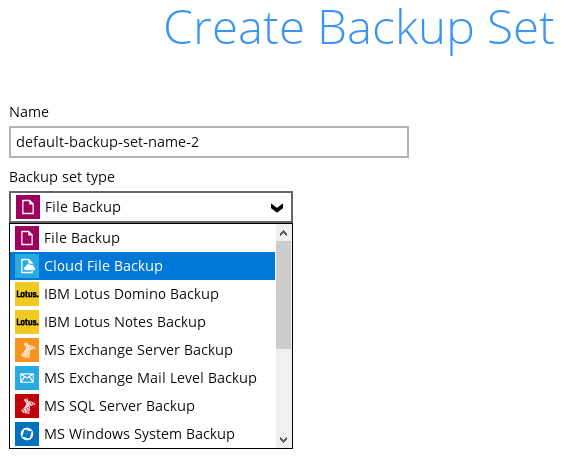
Task: Pick MS SQL Server Backup
Action: 142,406
